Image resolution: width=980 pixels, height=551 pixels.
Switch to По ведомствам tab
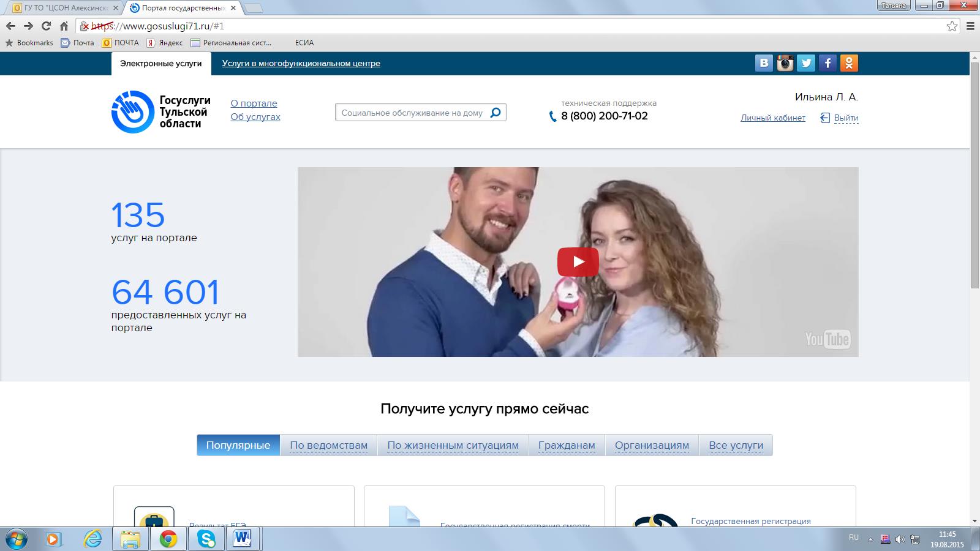click(x=329, y=445)
